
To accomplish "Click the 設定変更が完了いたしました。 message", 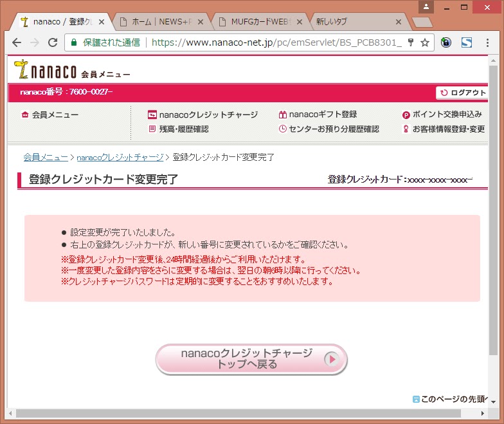I will point(123,232).
